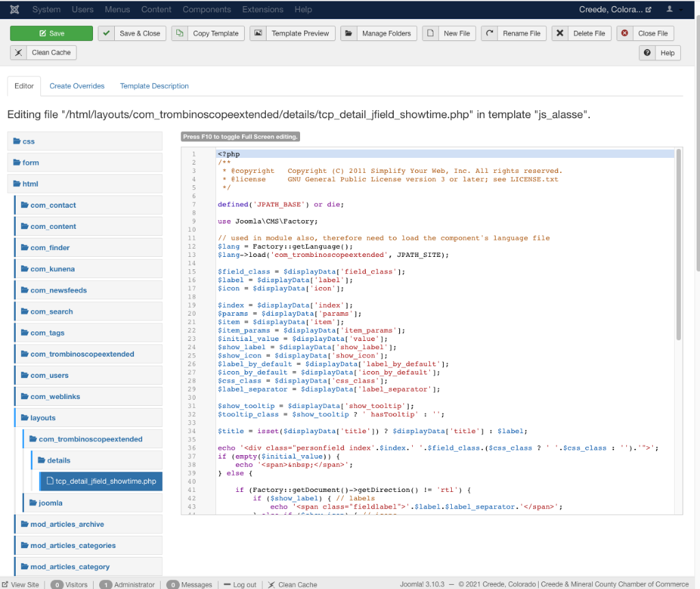This screenshot has height=589, width=700.
Task: Expand the mod_articles_archive folder
Action: pos(66,524)
